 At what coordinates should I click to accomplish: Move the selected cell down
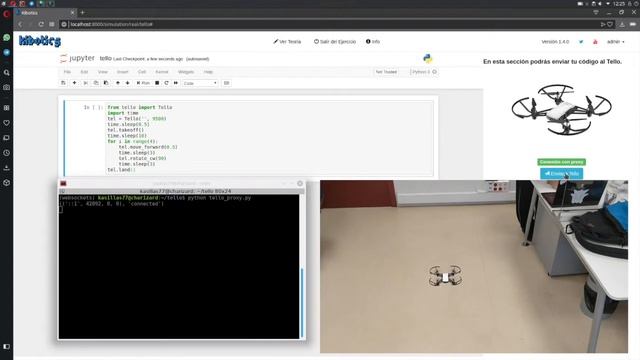(128, 83)
